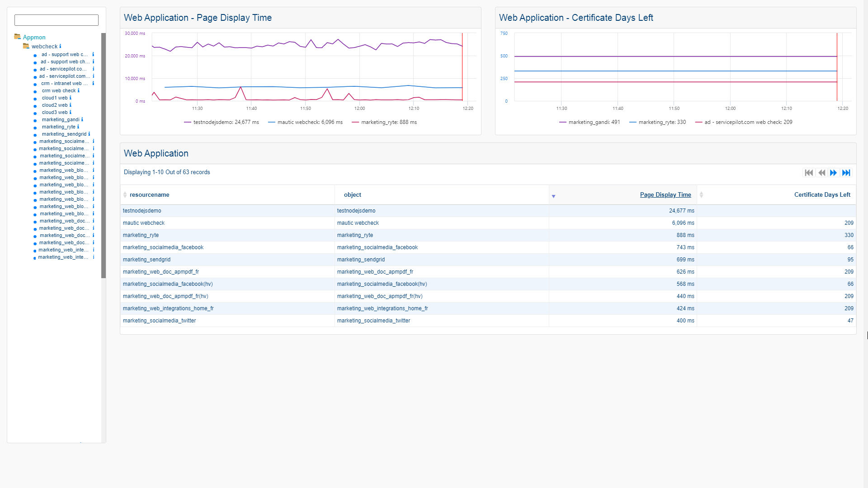Click the blue node icon beside cloud1 web

35,98
